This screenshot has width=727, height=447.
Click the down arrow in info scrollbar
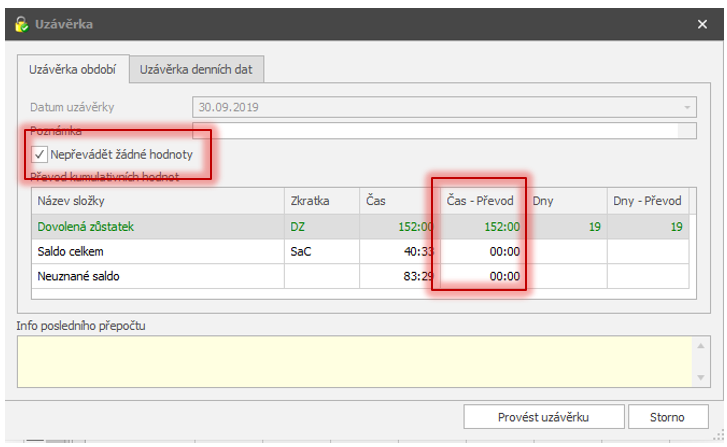click(701, 378)
